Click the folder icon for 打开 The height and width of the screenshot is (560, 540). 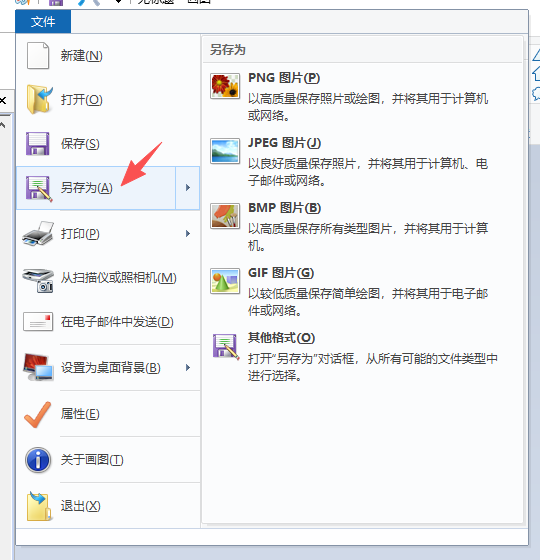pyautogui.click(x=39, y=99)
